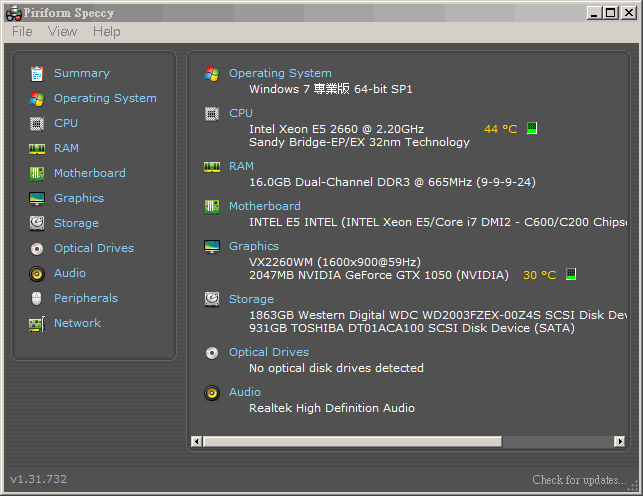Open Storage section from sidebar
The height and width of the screenshot is (496, 643).
tap(76, 223)
